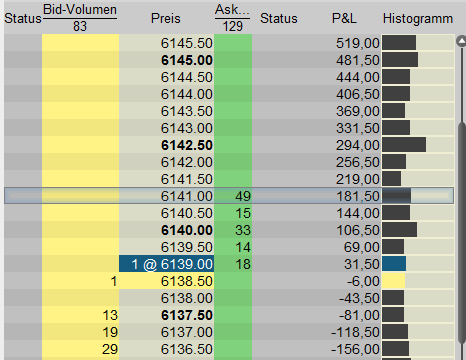The width and height of the screenshot is (466, 360).
Task: Click bid volume 19 at 6137.00
Action: click(x=110, y=332)
